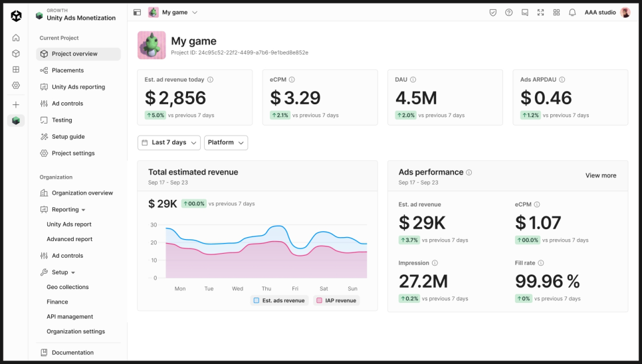The image size is (642, 364).
Task: Click the AAA studio user avatar
Action: tap(625, 13)
